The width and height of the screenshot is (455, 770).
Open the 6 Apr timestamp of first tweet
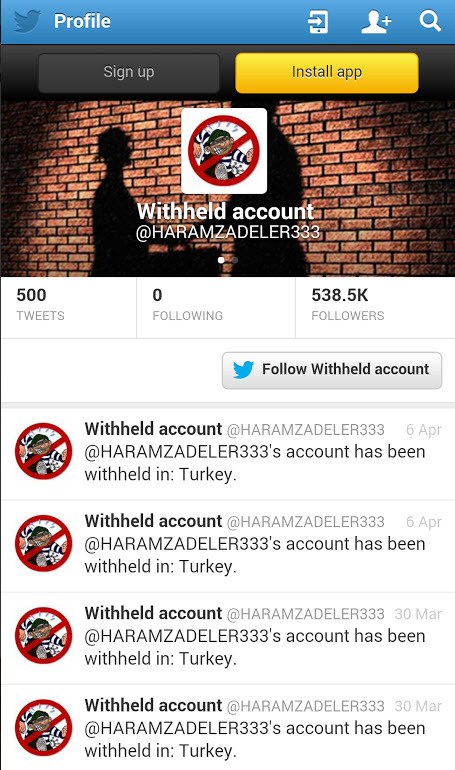(x=424, y=430)
